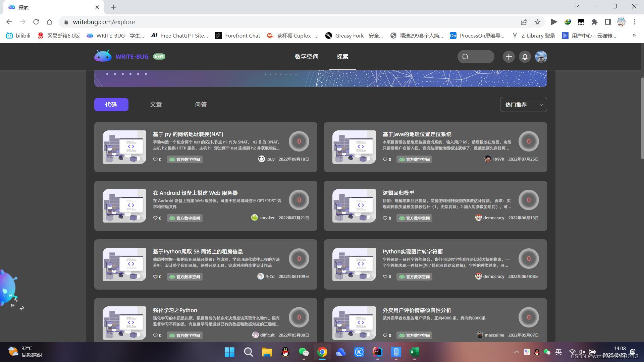The height and width of the screenshot is (362, 644).
Task: Select the 代码 tab
Action: click(x=111, y=104)
